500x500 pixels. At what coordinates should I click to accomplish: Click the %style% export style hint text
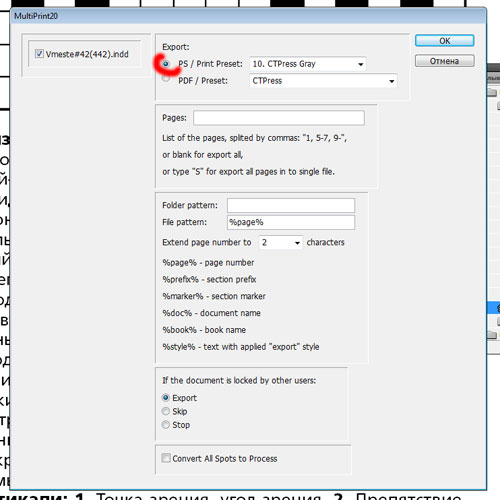pos(241,347)
